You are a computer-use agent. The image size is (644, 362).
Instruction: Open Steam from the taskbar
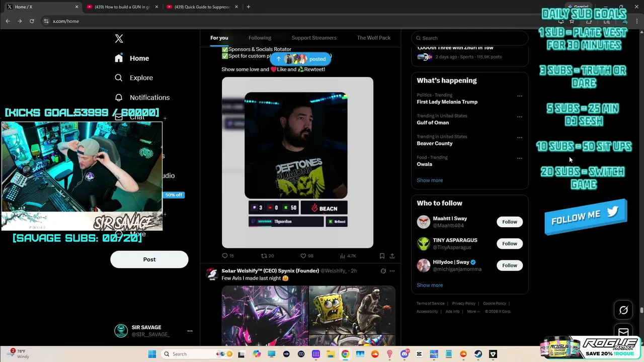pos(478,354)
